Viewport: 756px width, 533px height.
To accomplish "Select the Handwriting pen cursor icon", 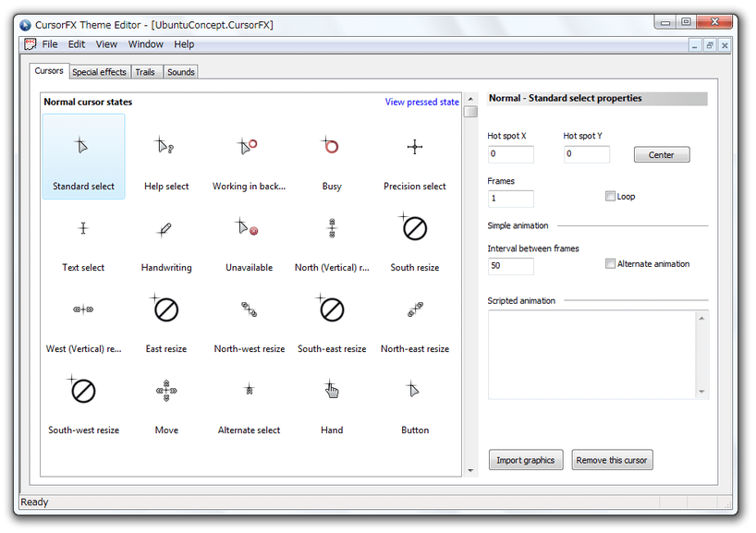I will [165, 229].
